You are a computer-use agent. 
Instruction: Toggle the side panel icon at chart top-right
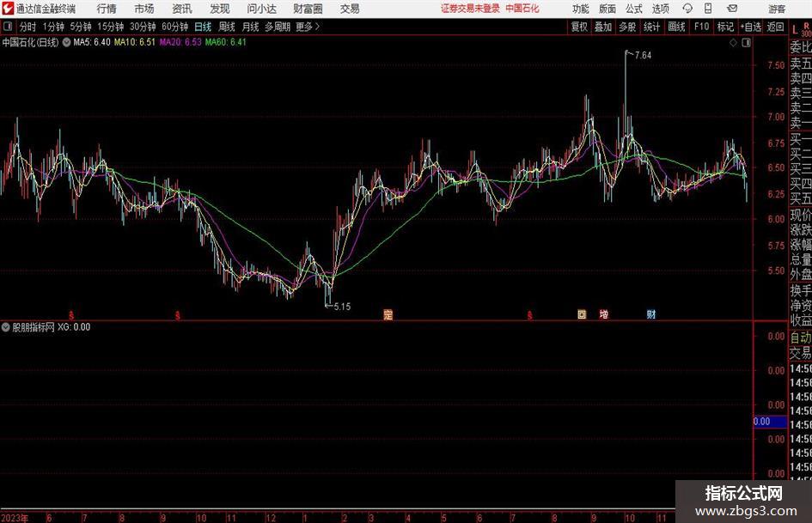click(746, 43)
